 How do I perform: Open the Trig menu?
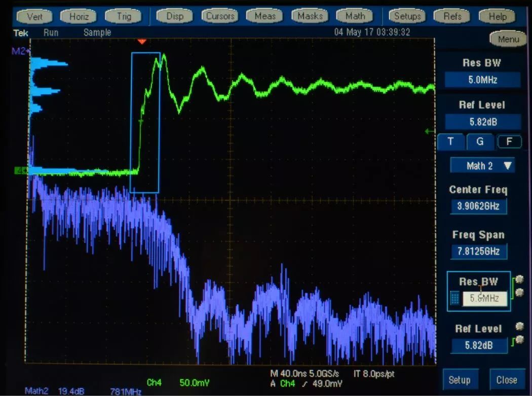pos(123,16)
